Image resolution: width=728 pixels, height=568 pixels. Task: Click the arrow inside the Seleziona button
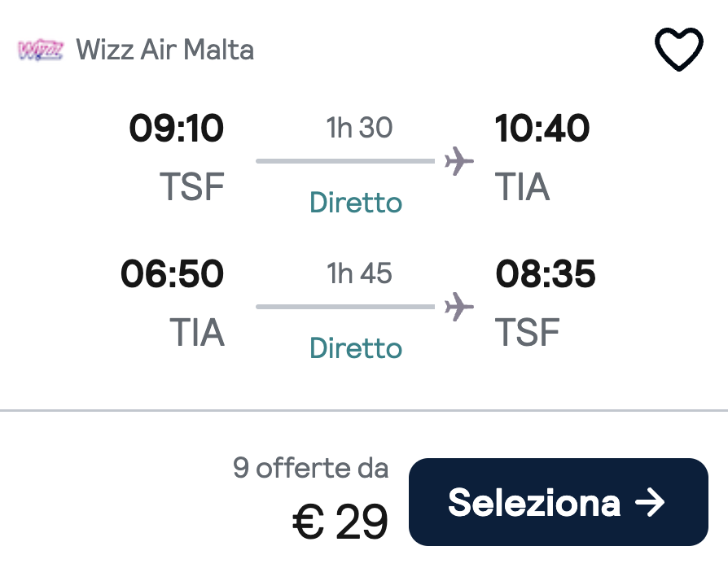pos(650,502)
